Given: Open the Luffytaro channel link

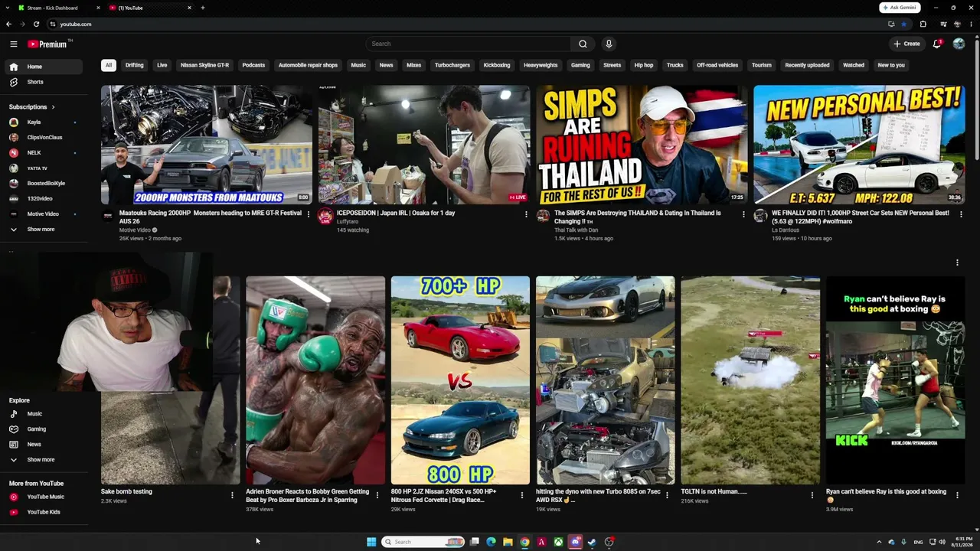Looking at the screenshot, I should (x=348, y=222).
